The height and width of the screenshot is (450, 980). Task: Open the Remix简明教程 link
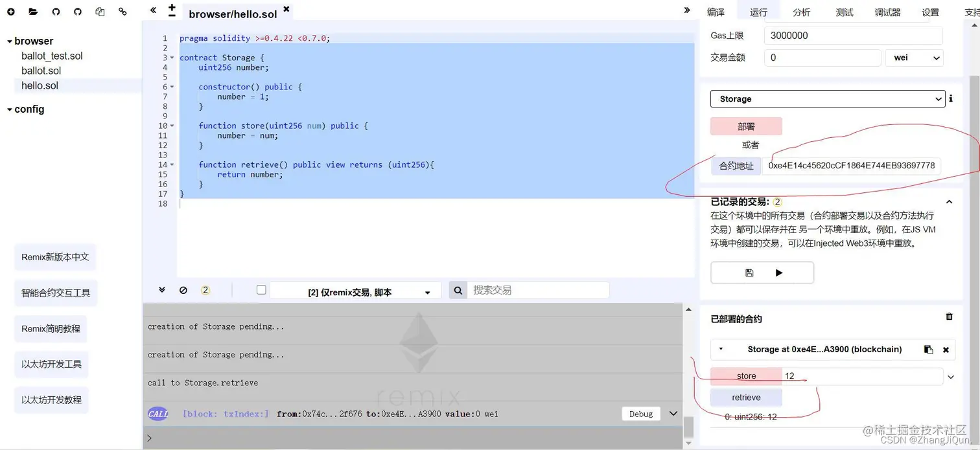51,328
